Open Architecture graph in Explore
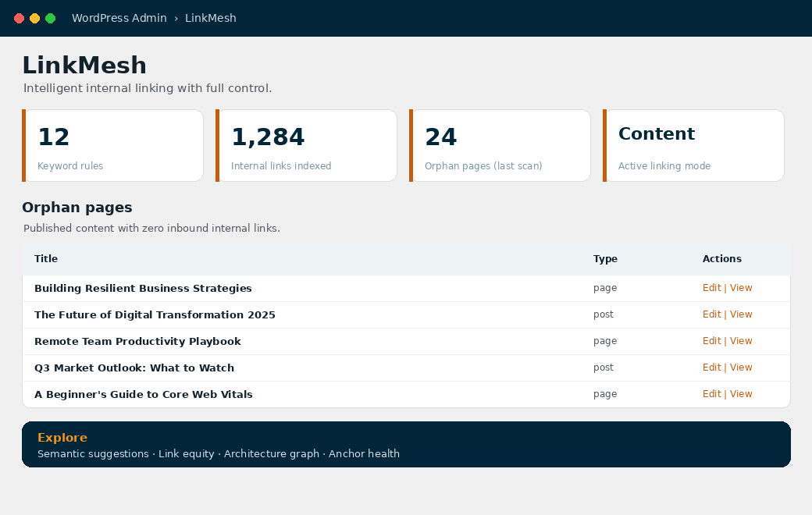 click(272, 453)
